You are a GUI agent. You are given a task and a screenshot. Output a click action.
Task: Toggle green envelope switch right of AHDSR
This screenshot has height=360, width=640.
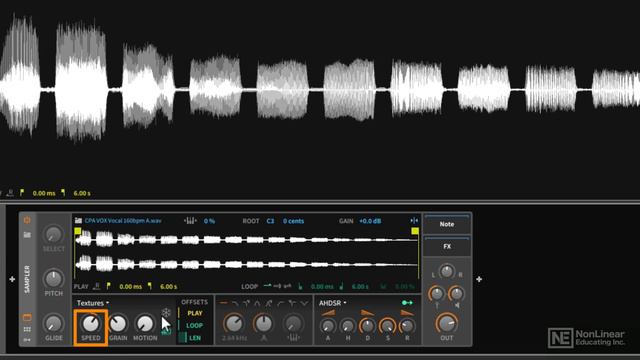tap(407, 302)
